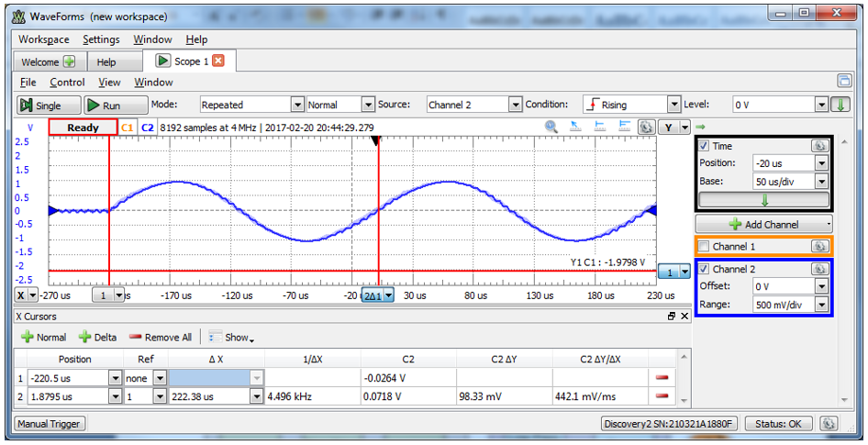Viewport: 868px width, 445px height.
Task: Open device options gear in status bar
Action: coord(829,424)
